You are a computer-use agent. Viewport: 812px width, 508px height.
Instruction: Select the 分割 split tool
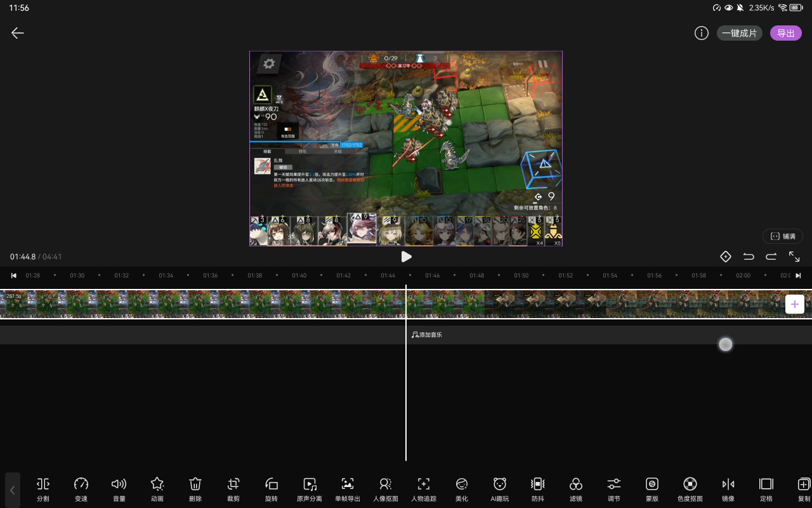[43, 490]
